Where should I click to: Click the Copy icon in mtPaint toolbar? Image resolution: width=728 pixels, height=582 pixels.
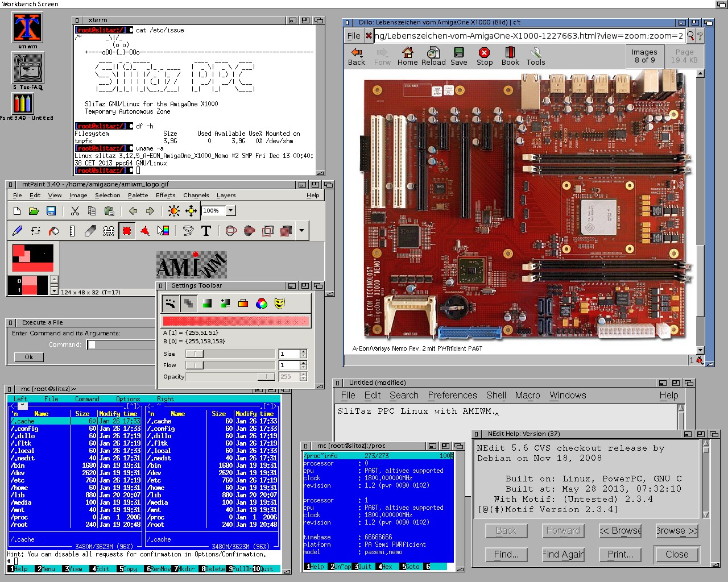coord(92,211)
